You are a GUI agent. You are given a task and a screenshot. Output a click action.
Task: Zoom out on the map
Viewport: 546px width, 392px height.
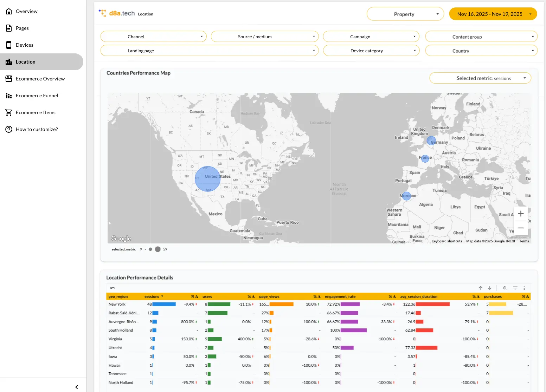tap(521, 228)
